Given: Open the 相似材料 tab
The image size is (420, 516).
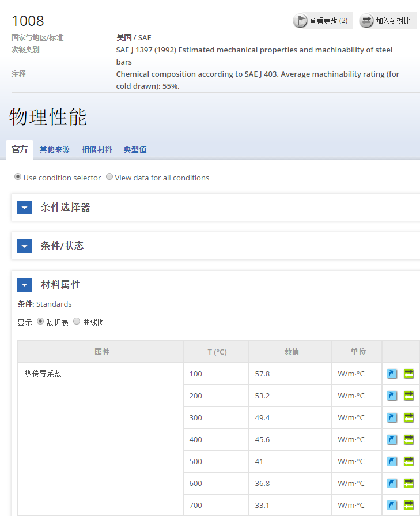Looking at the screenshot, I should pyautogui.click(x=97, y=150).
